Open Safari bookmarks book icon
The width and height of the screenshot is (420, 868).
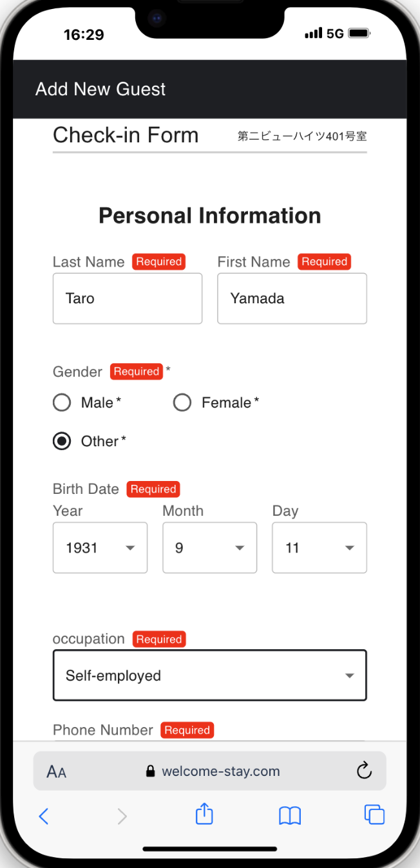click(290, 815)
